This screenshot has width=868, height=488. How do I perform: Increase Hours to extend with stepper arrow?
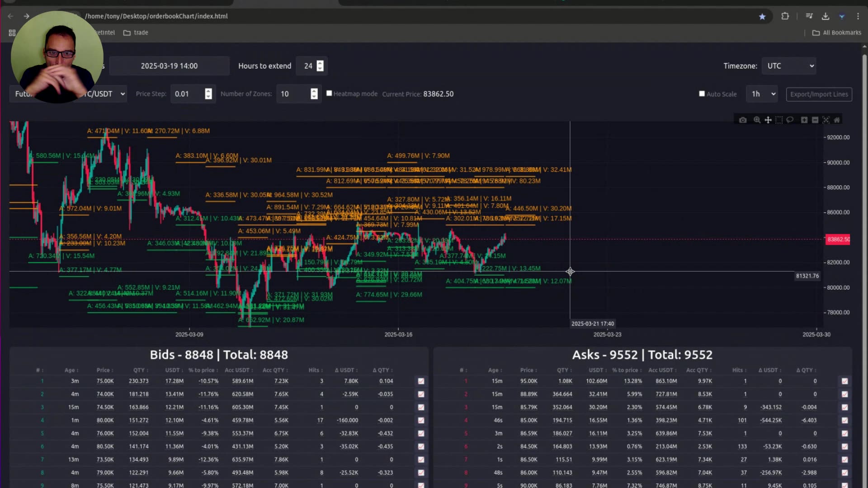(320, 63)
